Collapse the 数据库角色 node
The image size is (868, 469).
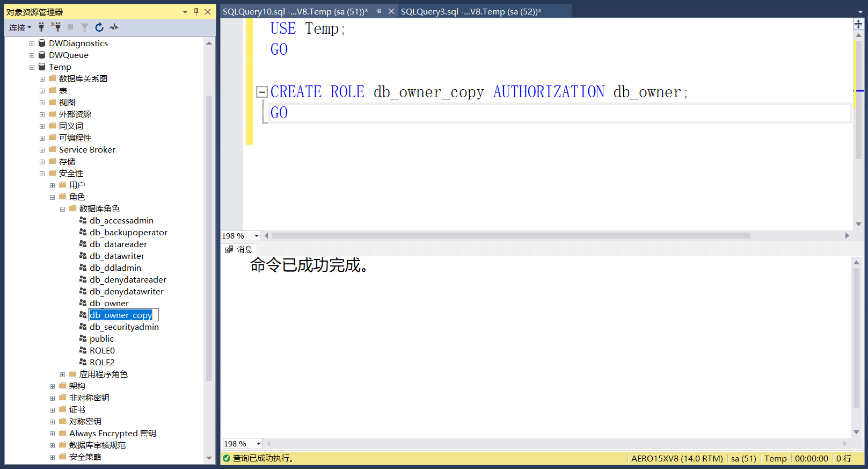(62, 209)
